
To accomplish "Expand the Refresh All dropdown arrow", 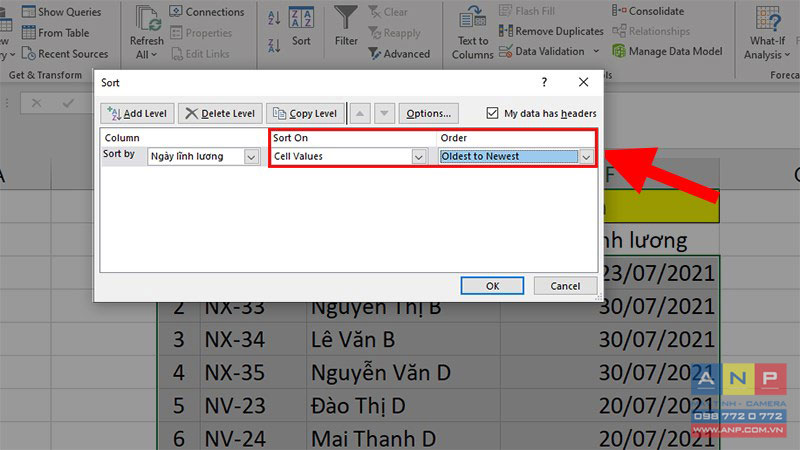I will [154, 55].
